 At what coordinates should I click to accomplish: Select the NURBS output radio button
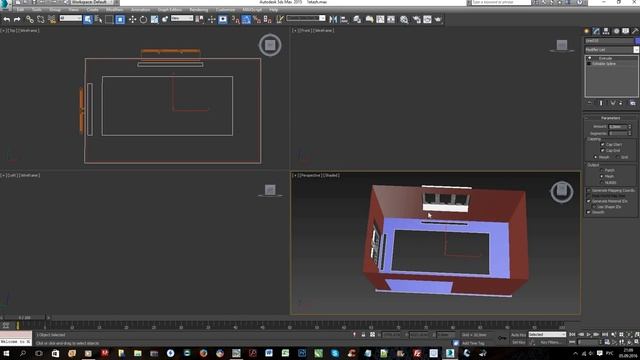tap(602, 182)
